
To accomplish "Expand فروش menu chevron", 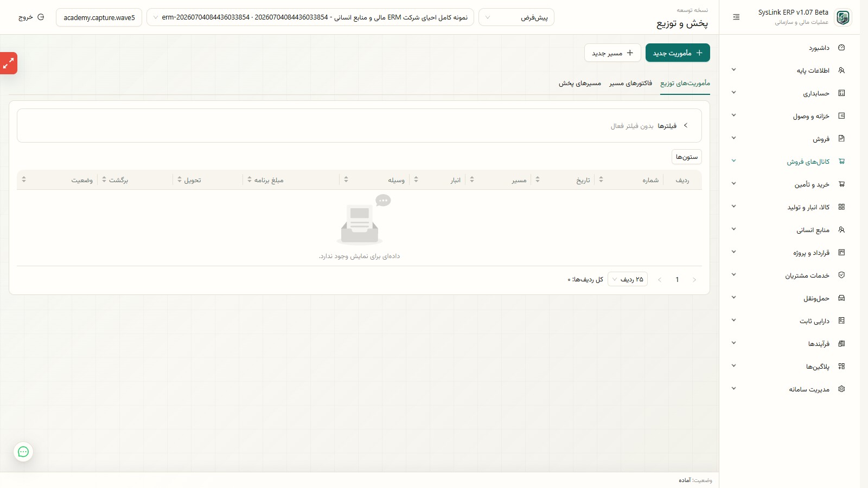I will click(733, 138).
